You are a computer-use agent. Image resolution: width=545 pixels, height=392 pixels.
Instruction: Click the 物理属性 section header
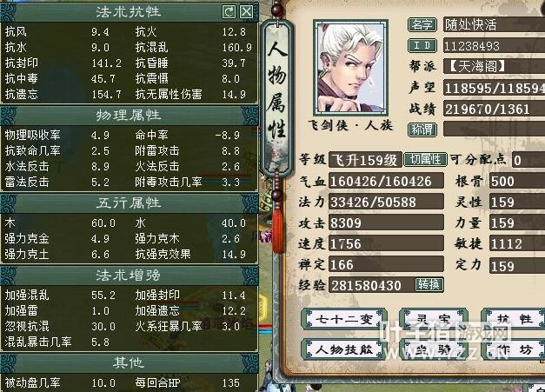(129, 115)
